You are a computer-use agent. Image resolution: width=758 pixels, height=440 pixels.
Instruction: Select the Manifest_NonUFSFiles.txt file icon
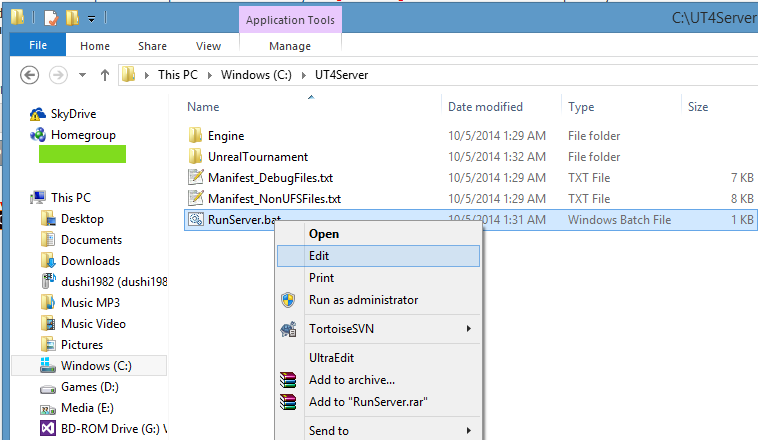[195, 198]
